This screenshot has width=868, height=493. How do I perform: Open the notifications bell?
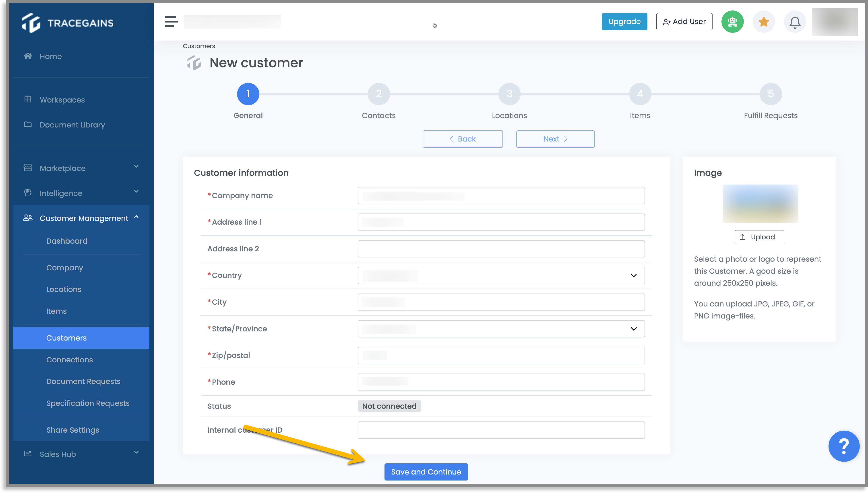pos(795,22)
